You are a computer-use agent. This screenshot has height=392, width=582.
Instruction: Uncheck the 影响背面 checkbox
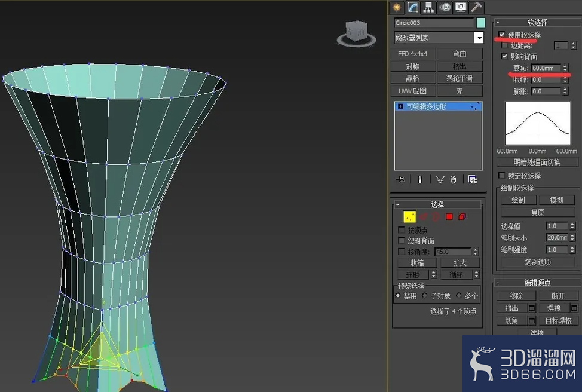click(504, 56)
